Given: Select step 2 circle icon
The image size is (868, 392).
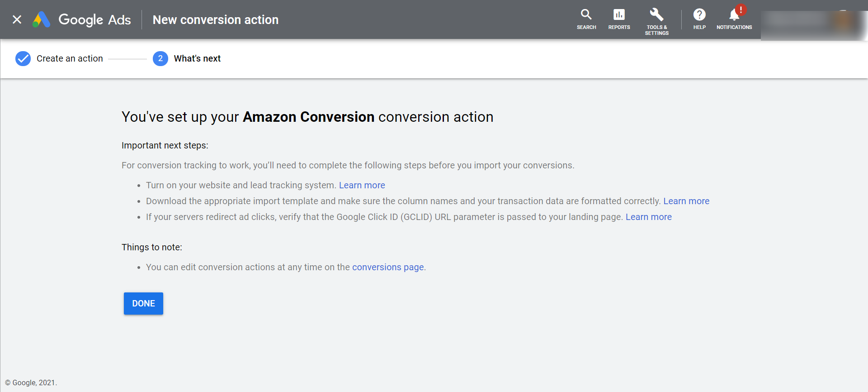Looking at the screenshot, I should point(160,58).
